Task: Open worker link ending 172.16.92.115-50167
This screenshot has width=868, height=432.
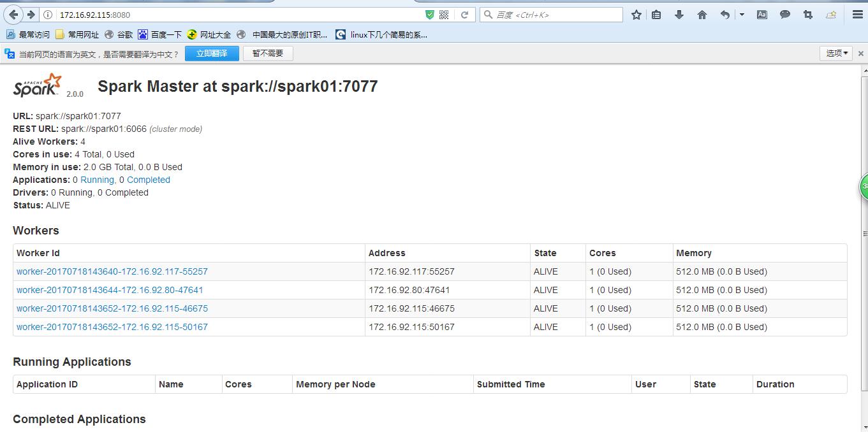Action: pyautogui.click(x=112, y=327)
